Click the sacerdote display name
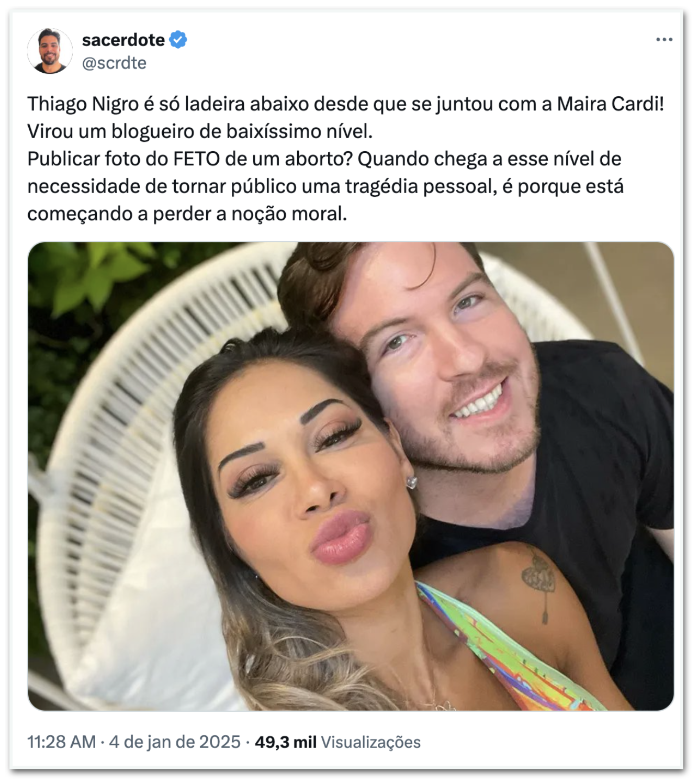The height and width of the screenshot is (784, 698). (123, 40)
